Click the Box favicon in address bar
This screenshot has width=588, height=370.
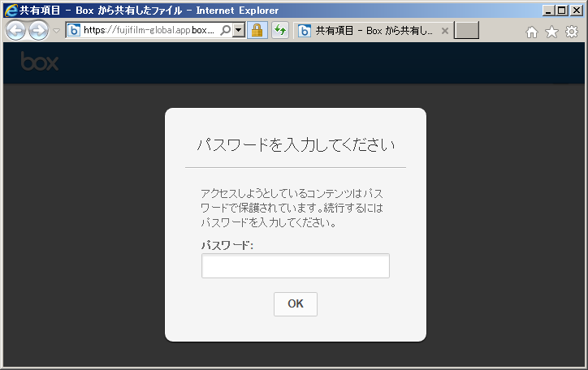(74, 30)
